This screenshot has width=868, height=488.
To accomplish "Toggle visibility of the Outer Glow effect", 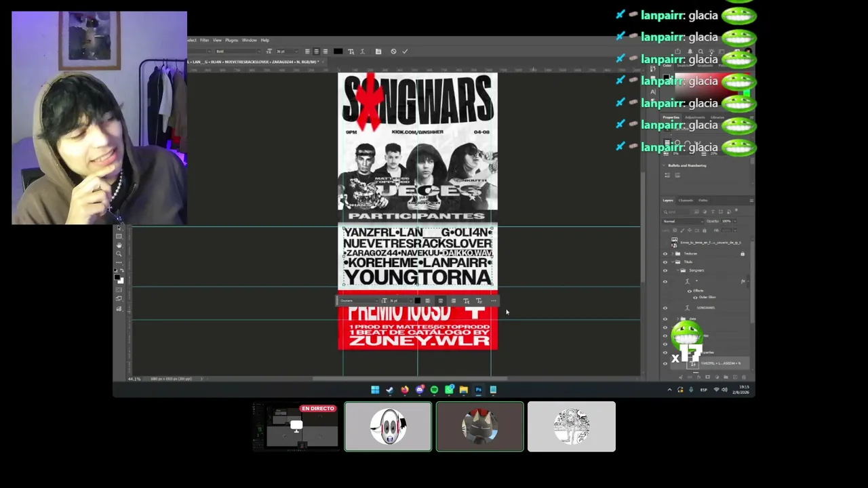I will click(694, 297).
